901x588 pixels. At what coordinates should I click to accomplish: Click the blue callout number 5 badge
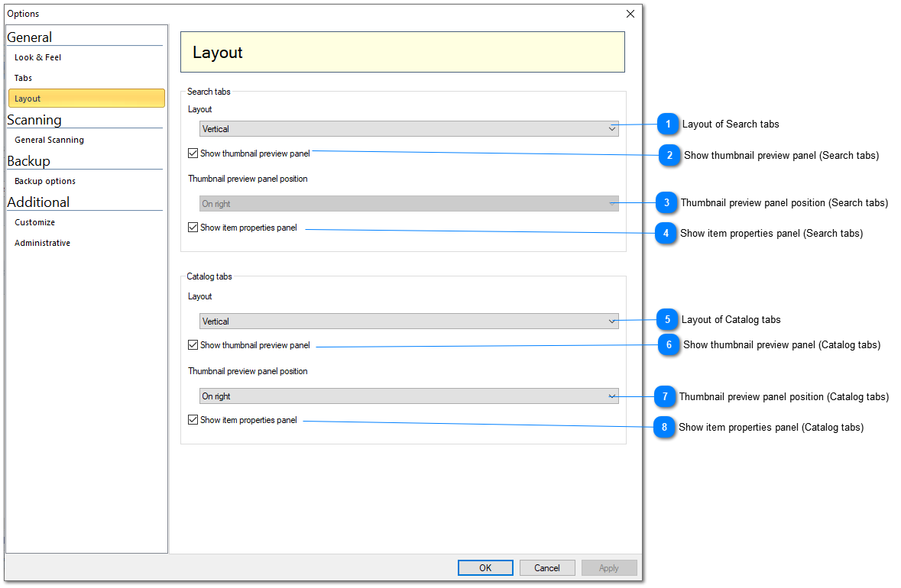tap(667, 319)
